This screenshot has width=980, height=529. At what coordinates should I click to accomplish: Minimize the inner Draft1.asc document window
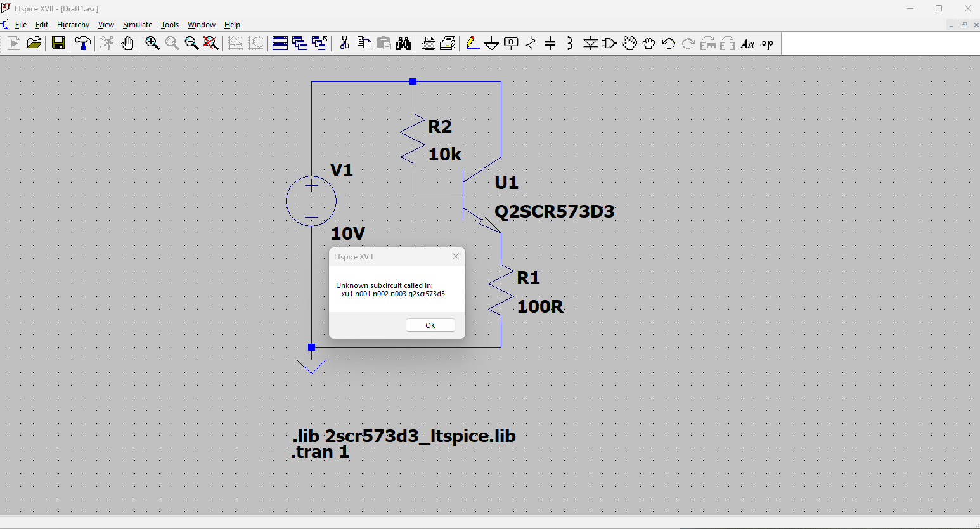point(951,25)
